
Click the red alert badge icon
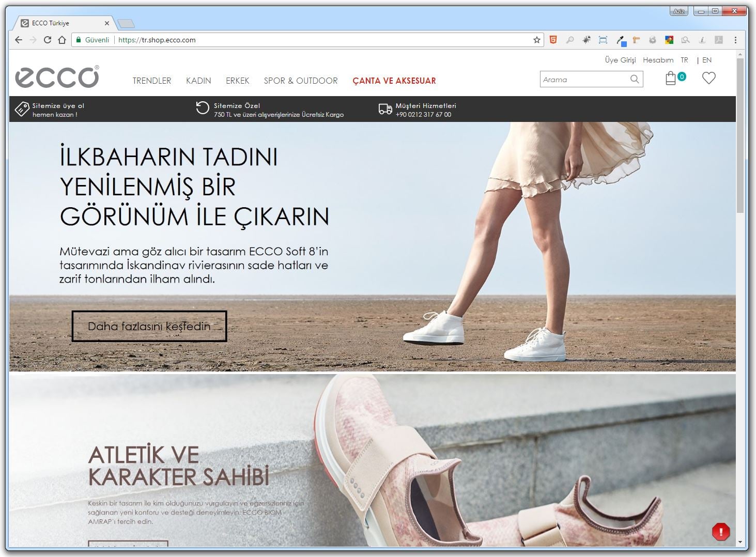(720, 531)
